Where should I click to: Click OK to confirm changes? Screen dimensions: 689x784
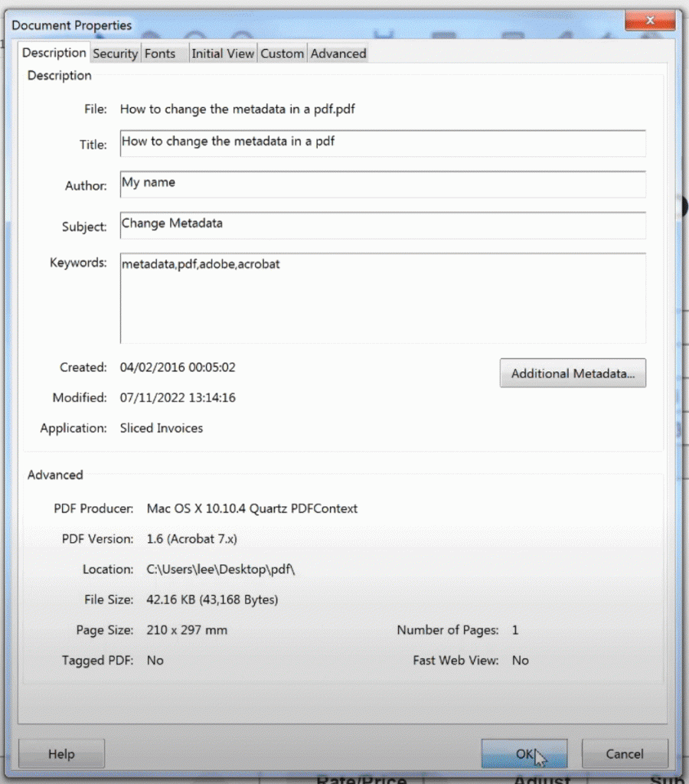coord(524,753)
